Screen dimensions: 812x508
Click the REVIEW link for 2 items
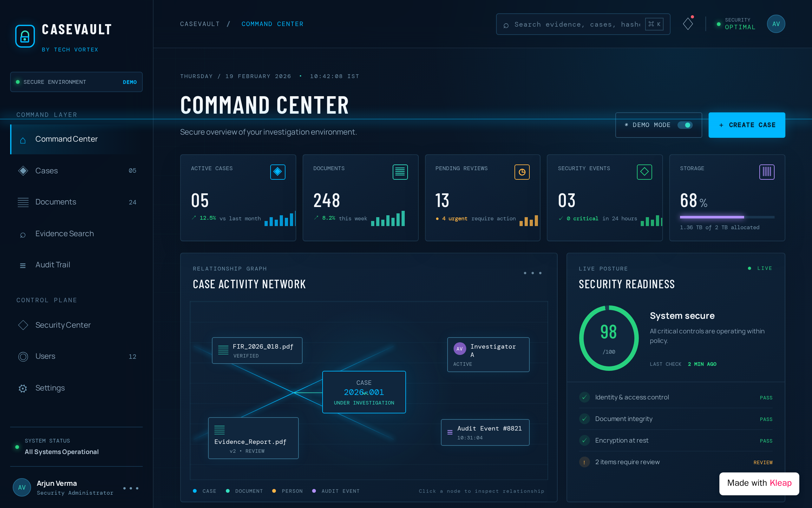(x=763, y=462)
